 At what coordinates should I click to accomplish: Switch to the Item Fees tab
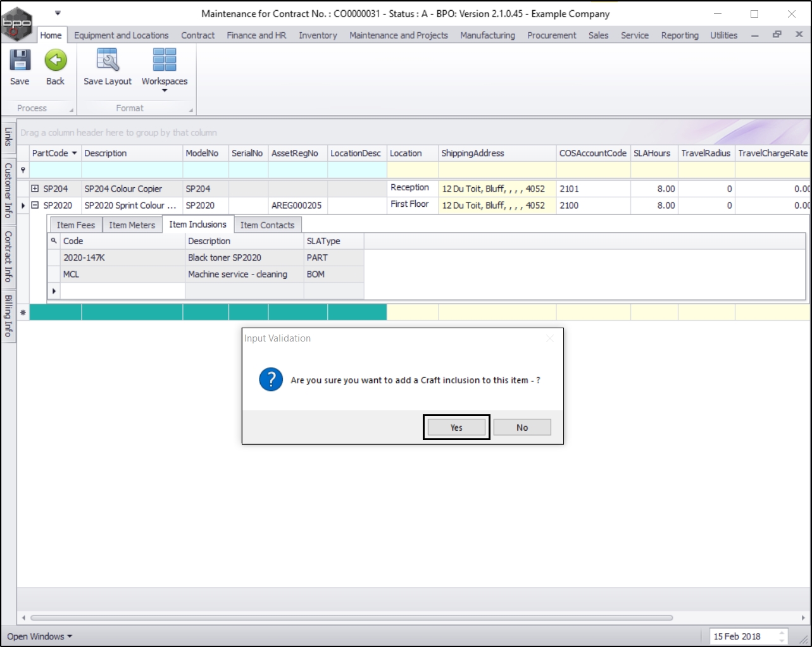click(x=76, y=225)
